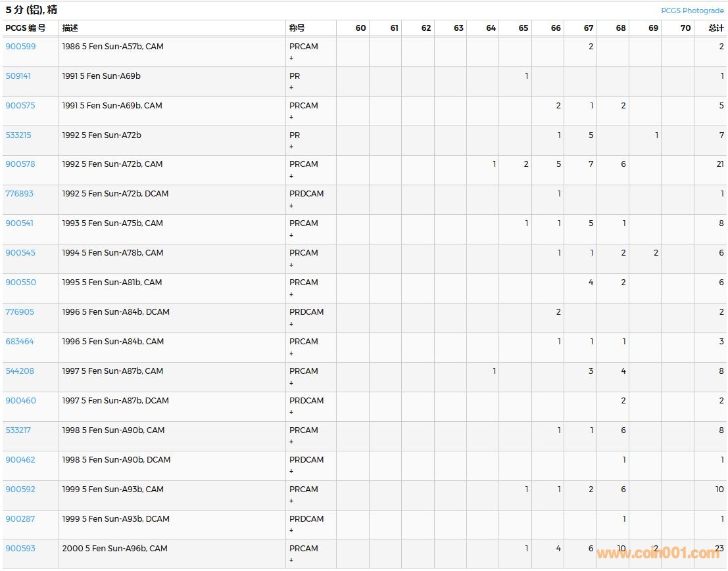Expand plus sign in 1999 Sun-A93b CAM row
Viewport: 728px width, 571px height.
(291, 501)
